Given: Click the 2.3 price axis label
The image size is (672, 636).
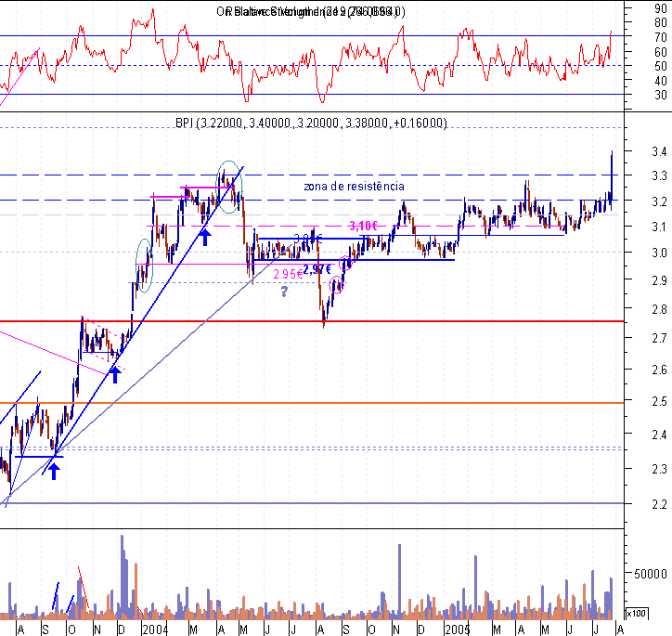Looking at the screenshot, I should point(659,469).
